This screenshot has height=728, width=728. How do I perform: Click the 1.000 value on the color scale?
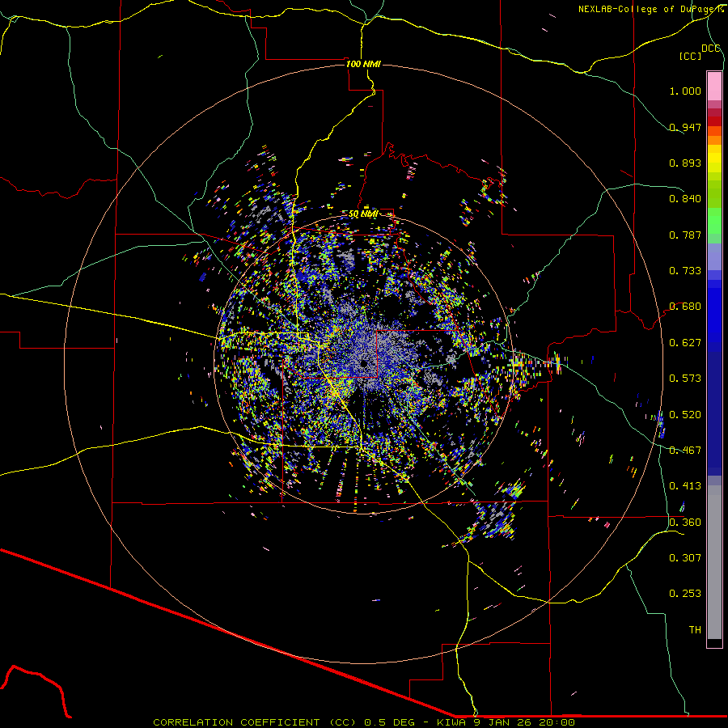pos(685,91)
